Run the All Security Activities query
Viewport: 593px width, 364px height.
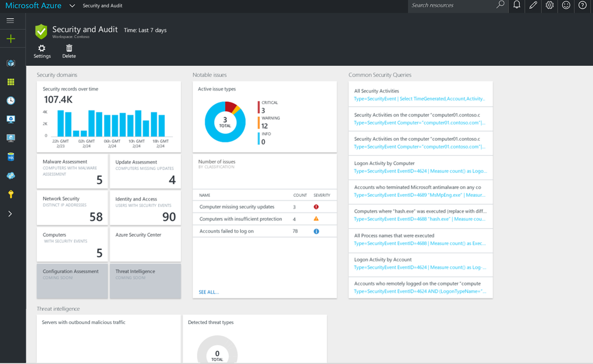tap(420, 94)
